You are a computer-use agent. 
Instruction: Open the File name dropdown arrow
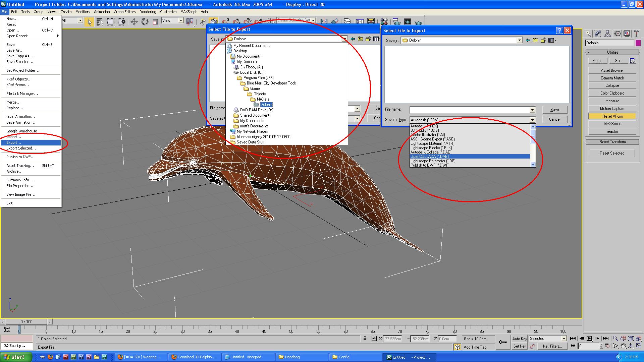pyautogui.click(x=532, y=110)
